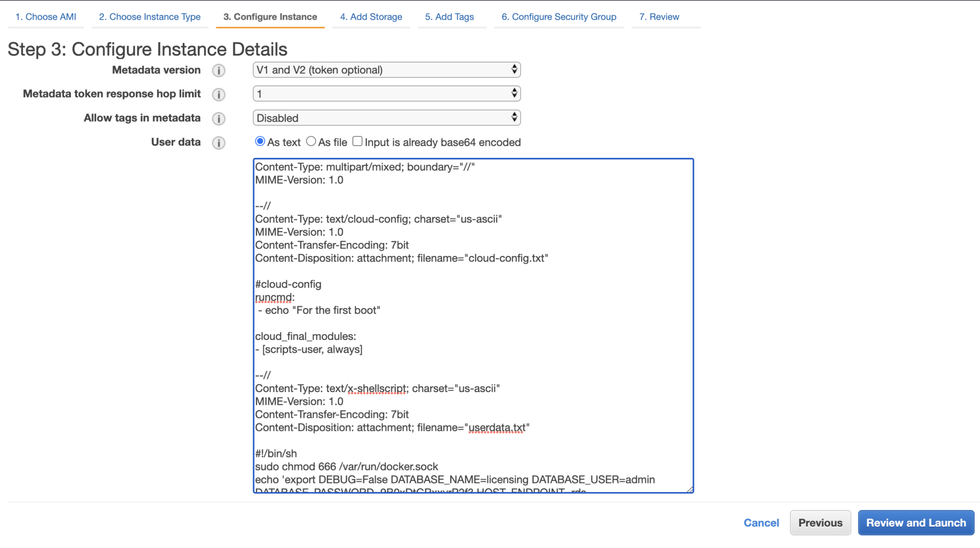Viewport: 980px width, 548px height.
Task: Click the '#!/bin/sh' line in user data
Action: click(x=276, y=453)
